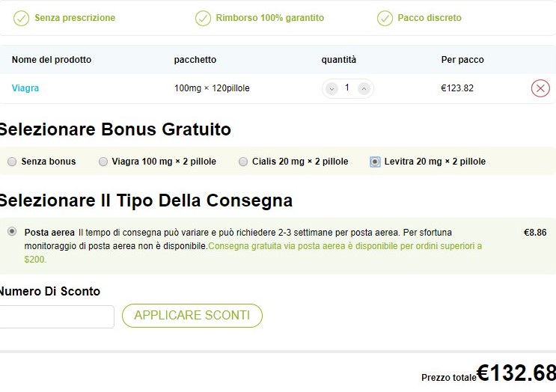
Task: Click the APPLICARE SCONTI button
Action: [192, 316]
